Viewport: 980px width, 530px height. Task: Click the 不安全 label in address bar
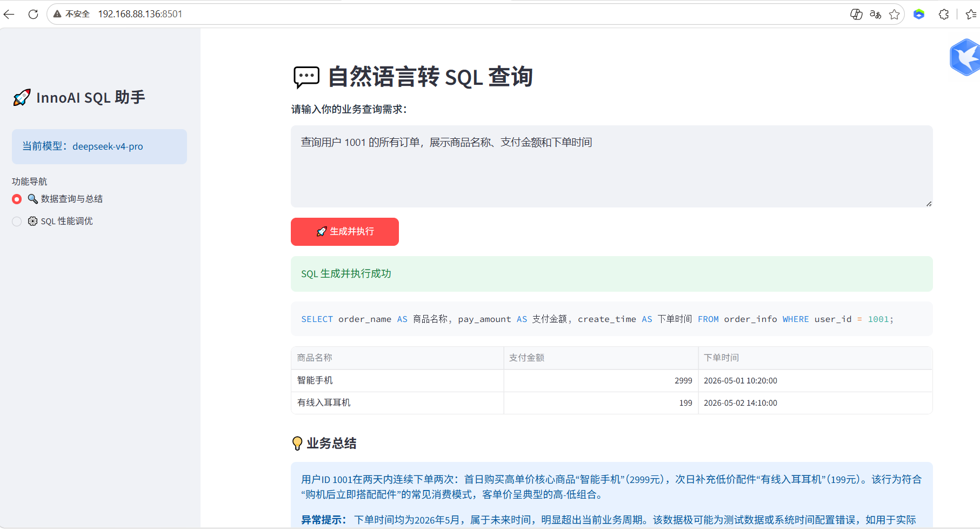coord(77,14)
